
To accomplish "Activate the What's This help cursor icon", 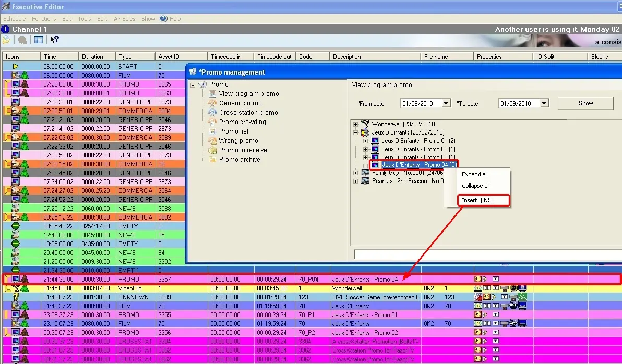I will [x=54, y=40].
